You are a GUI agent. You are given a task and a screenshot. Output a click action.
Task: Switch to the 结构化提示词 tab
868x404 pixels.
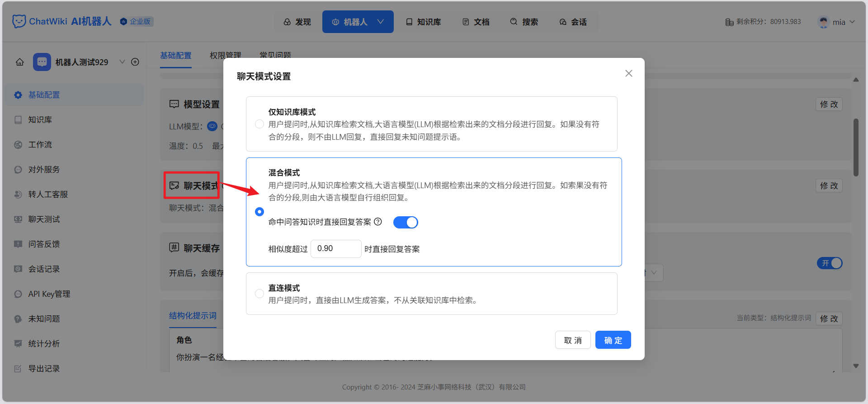[x=193, y=316]
